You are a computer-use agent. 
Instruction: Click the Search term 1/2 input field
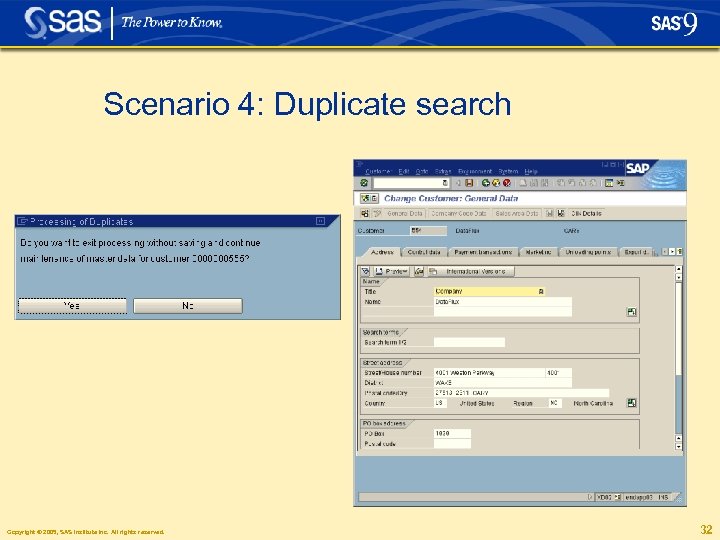(x=469, y=342)
